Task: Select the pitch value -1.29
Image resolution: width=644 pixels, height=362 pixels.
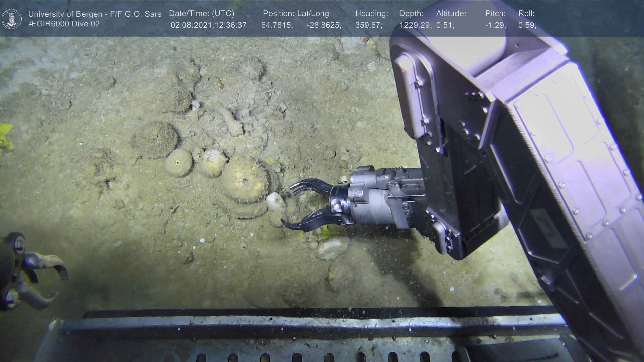Action: pyautogui.click(x=495, y=25)
